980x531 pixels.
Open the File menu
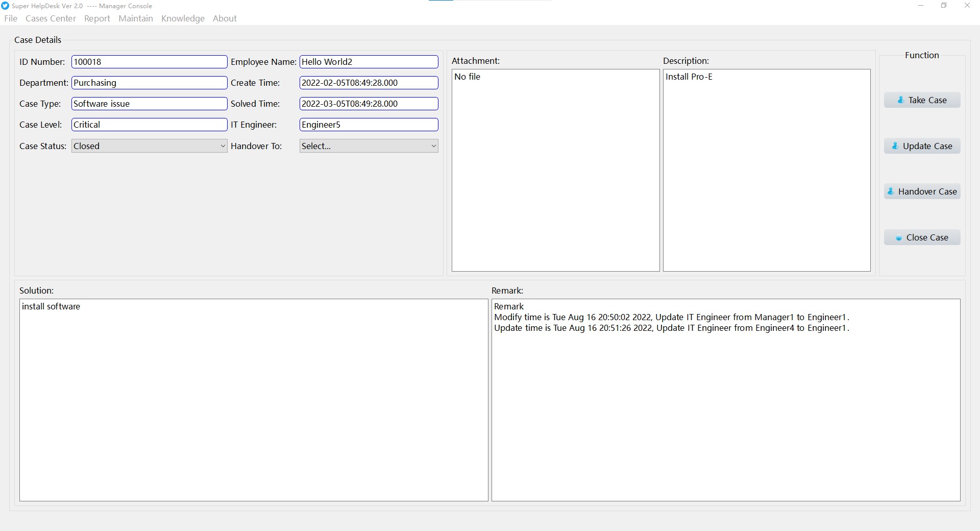tap(11, 18)
